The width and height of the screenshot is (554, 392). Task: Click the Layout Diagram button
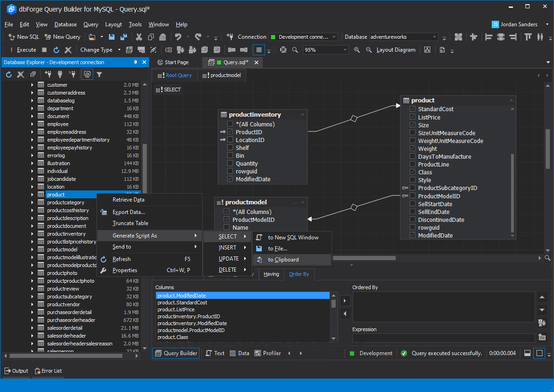click(x=396, y=49)
